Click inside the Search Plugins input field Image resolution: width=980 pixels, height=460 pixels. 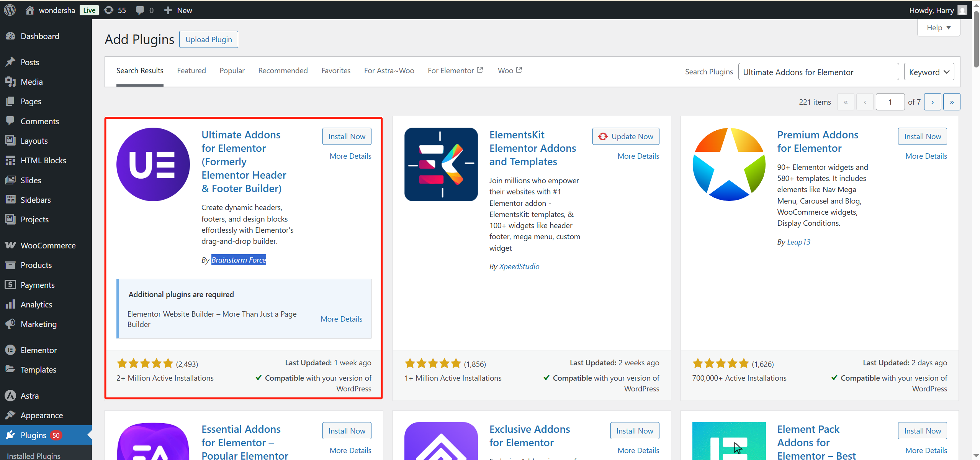818,72
